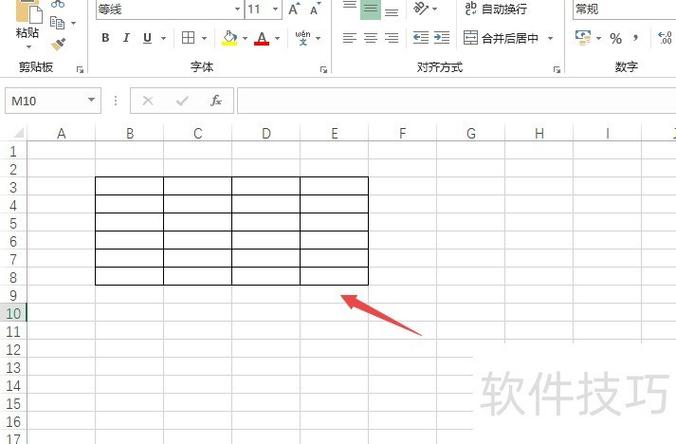Select row 3 header
The image size is (676, 444).
tap(13, 187)
